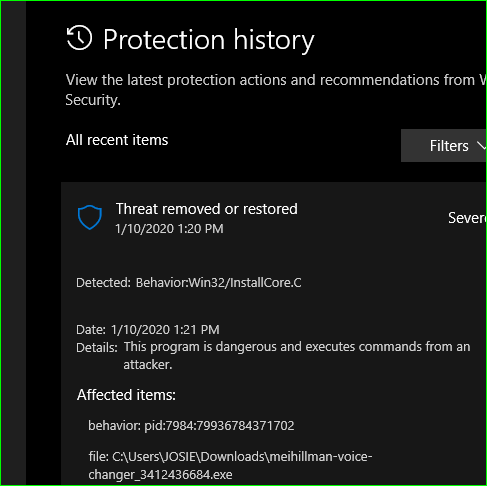The height and width of the screenshot is (486, 487).
Task: Click the Severe severity label
Action: point(467,218)
